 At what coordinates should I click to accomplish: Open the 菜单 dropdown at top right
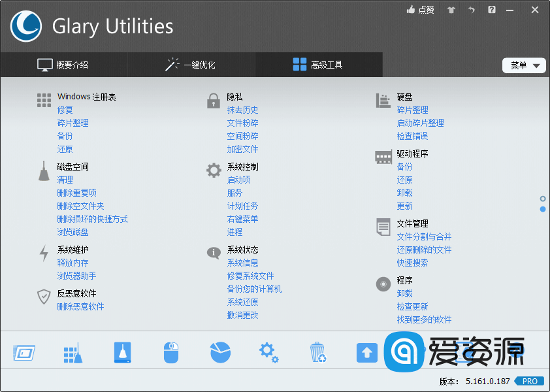[524, 65]
